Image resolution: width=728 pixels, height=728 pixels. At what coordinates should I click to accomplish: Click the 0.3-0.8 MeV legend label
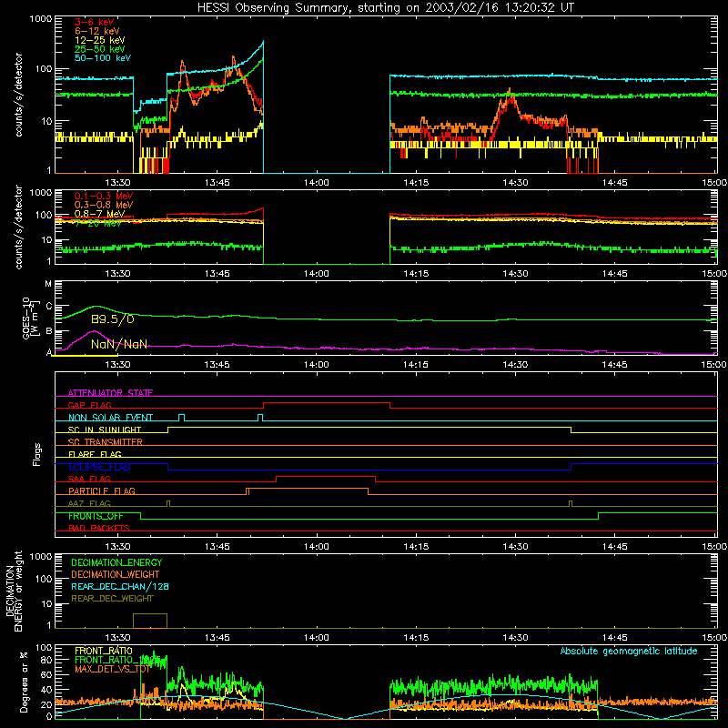pos(104,205)
